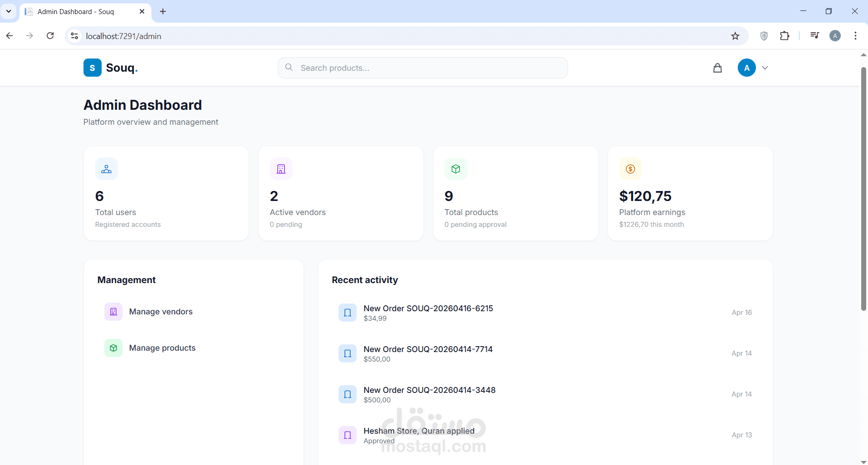Image resolution: width=868 pixels, height=465 pixels.
Task: Open the media control playlist icon
Action: point(814,36)
